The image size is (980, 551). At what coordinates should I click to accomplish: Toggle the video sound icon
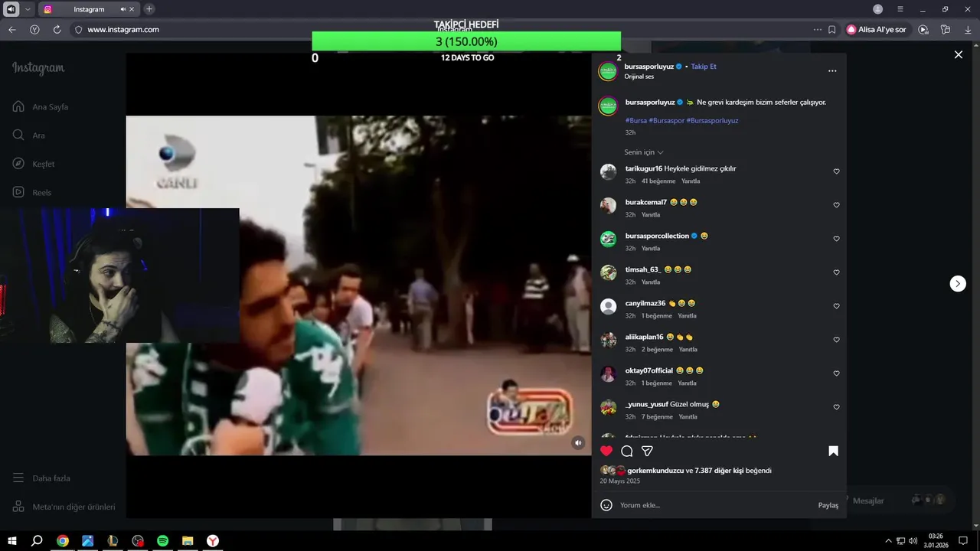click(x=578, y=442)
